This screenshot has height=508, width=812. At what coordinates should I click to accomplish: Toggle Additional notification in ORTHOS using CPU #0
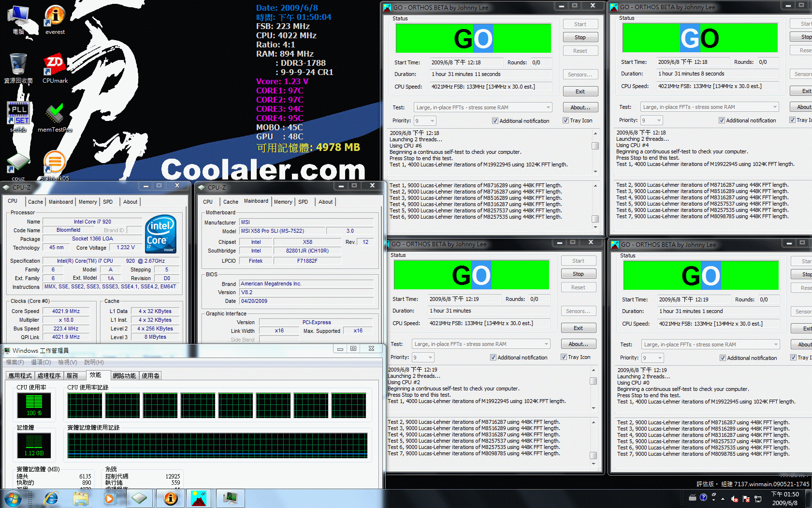click(x=723, y=358)
